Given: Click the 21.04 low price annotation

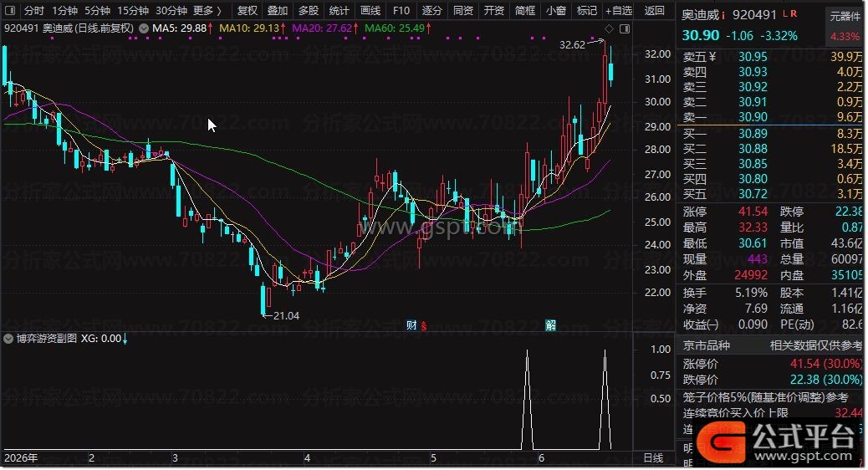Looking at the screenshot, I should click(286, 315).
